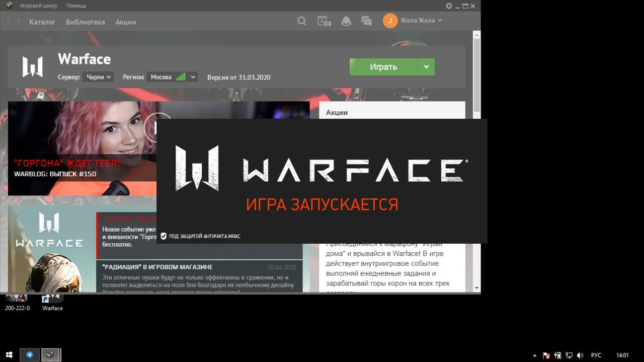The width and height of the screenshot is (644, 362).
Task: Click the Под защитой античита MRAC label
Action: [x=201, y=236]
